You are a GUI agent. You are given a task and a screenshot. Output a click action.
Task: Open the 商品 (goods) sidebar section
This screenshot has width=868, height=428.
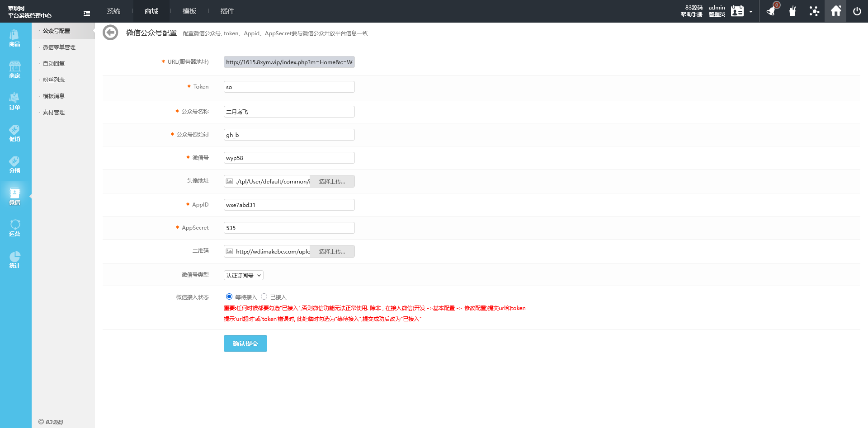(x=14, y=38)
